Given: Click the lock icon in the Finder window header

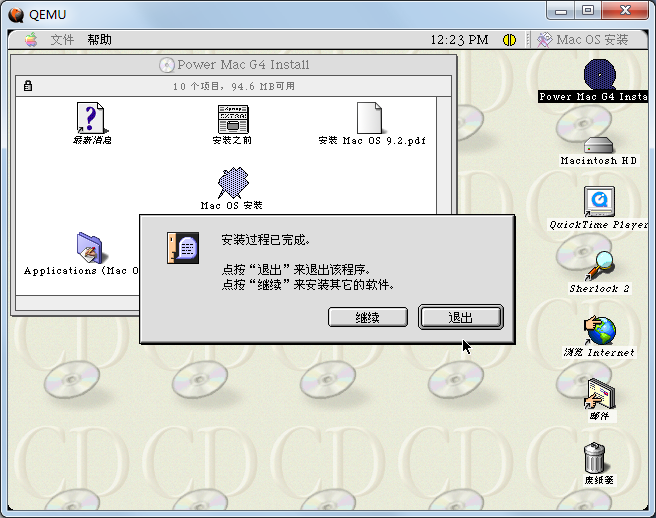Looking at the screenshot, I should pyautogui.click(x=28, y=86).
